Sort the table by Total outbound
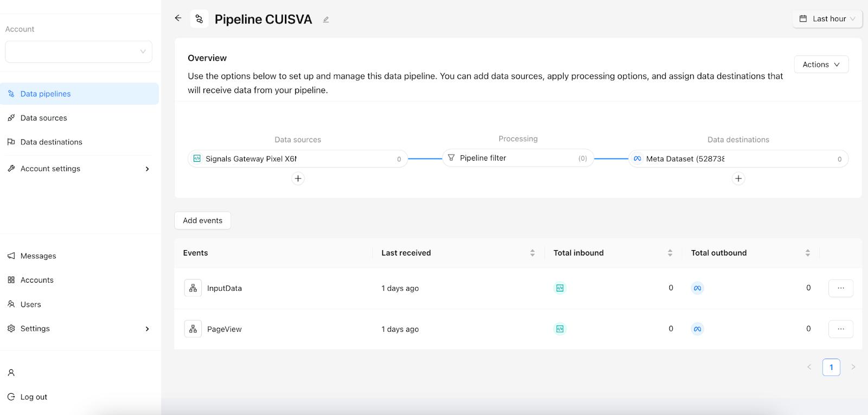The width and height of the screenshot is (868, 415). pos(807,253)
